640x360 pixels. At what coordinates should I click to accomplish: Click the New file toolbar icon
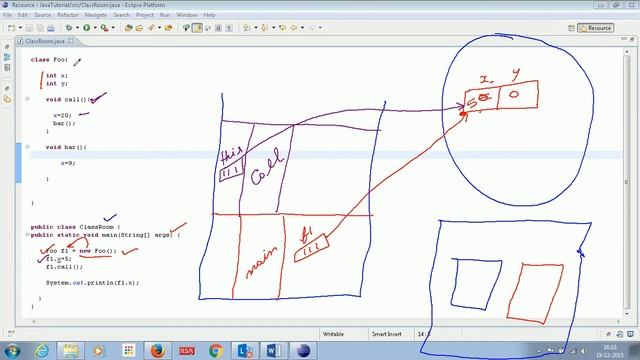click(x=11, y=28)
